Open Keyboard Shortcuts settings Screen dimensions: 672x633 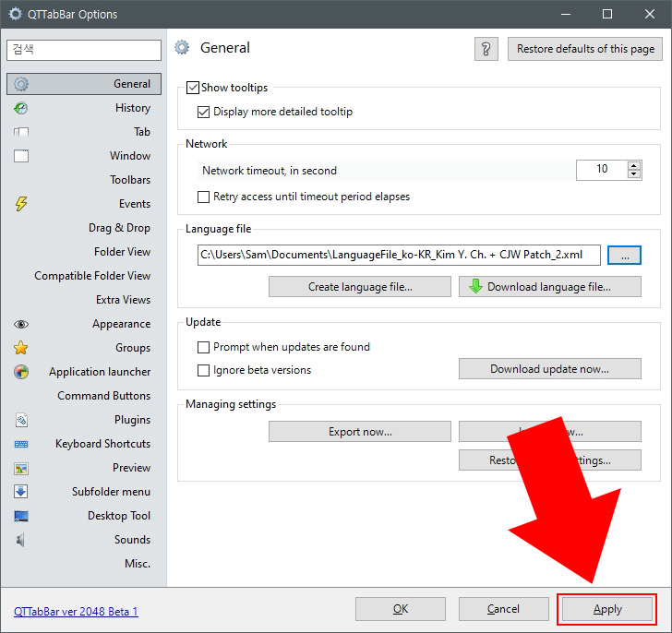(x=84, y=444)
